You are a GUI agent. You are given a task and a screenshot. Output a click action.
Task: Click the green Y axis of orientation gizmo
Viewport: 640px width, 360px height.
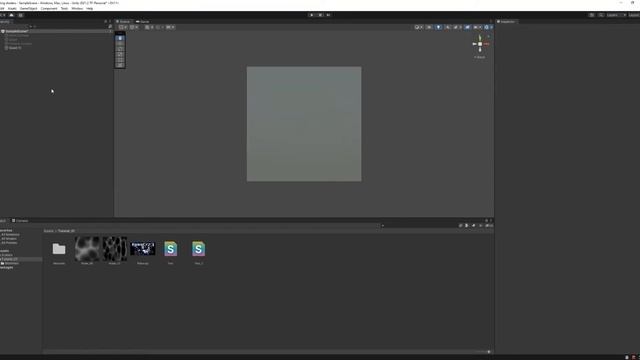point(480,38)
